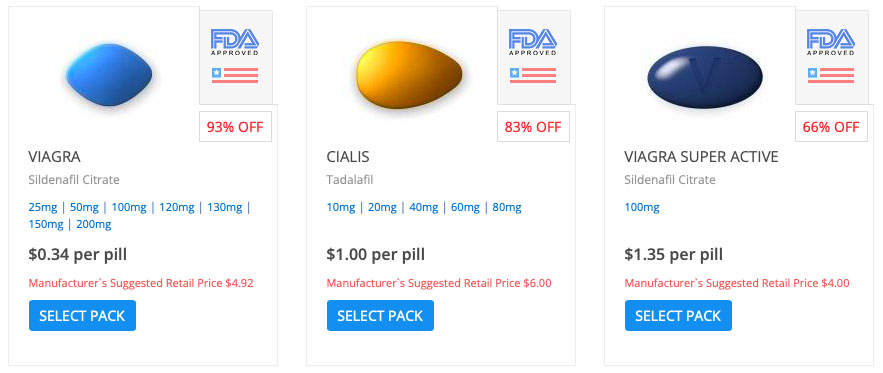
Task: Click the 83% OFF discount badge
Action: pyautogui.click(x=533, y=127)
